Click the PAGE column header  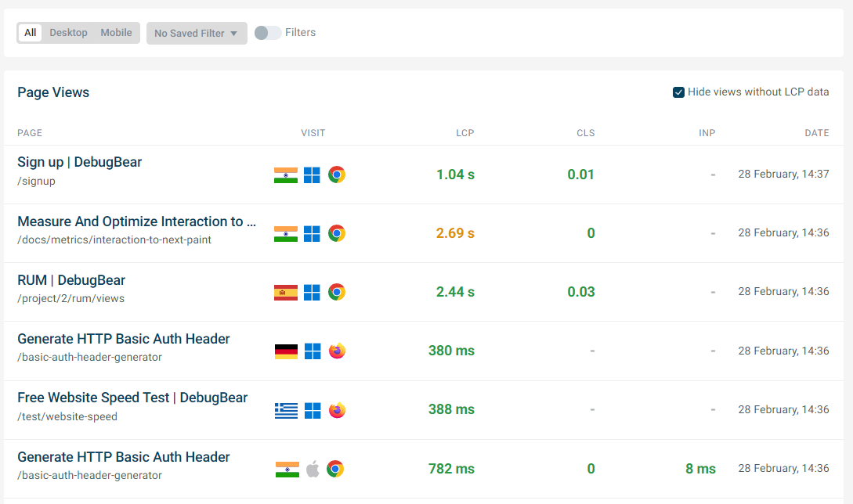(x=30, y=133)
